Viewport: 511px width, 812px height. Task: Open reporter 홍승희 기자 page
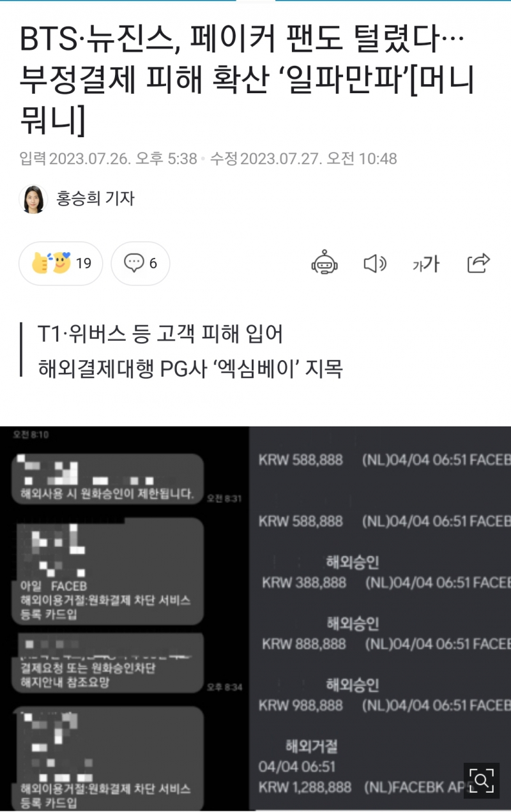[96, 199]
